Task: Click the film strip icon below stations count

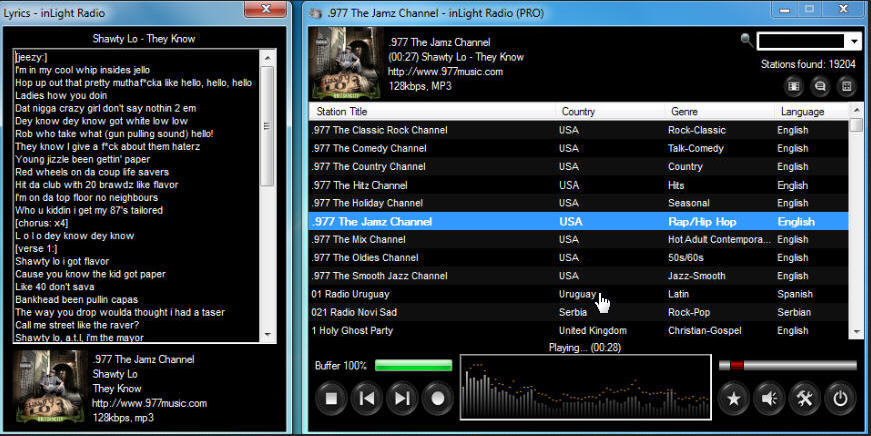Action: [795, 86]
